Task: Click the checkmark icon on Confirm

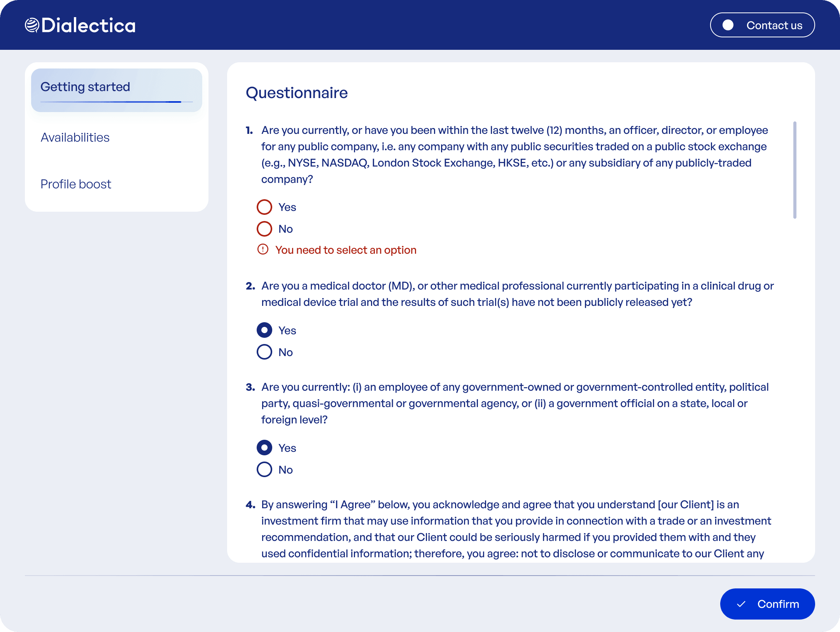Action: (x=741, y=604)
